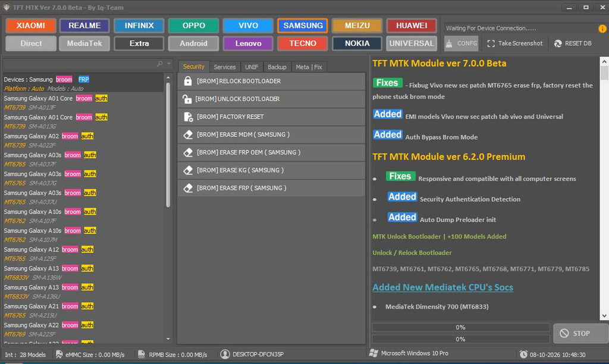Click the changelog panel scroll-down arrow
Screen dimensions: 609x364
point(604,316)
